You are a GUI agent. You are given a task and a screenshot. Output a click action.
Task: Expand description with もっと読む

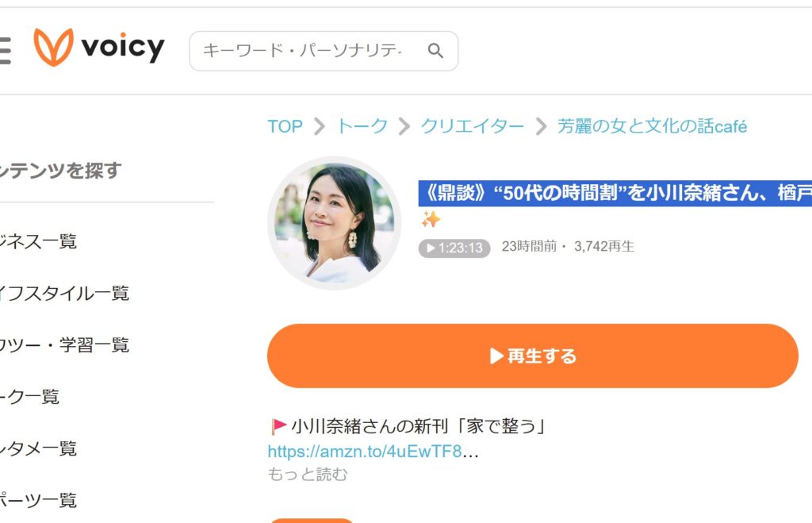pos(308,475)
